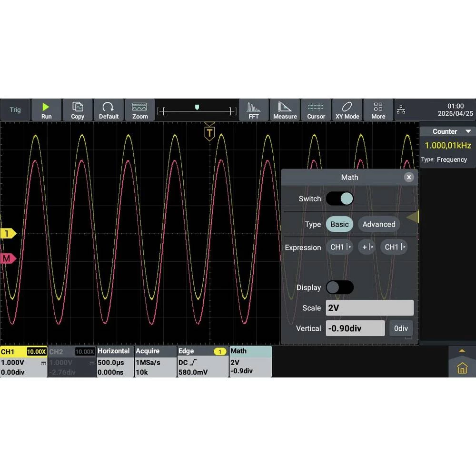The height and width of the screenshot is (476, 476).
Task: Open the Measure menu
Action: 285,110
